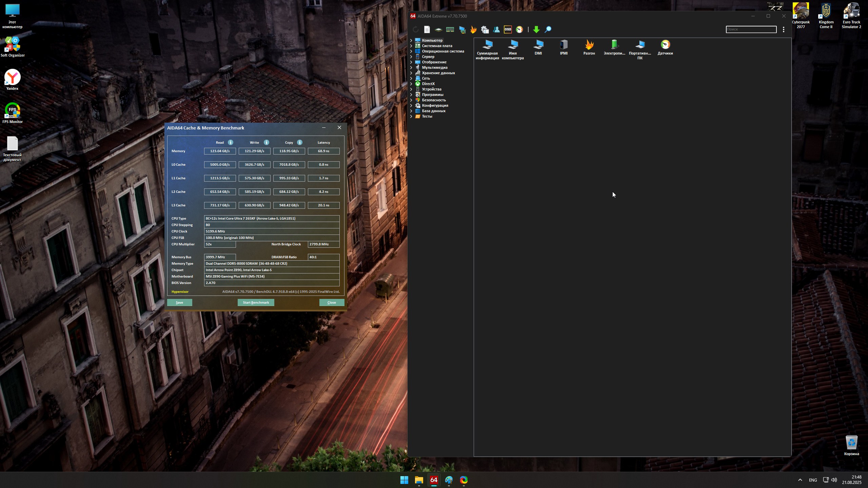Open the memory module benchmark toolbar icon
Screen dimensions: 868x488
[450, 29]
